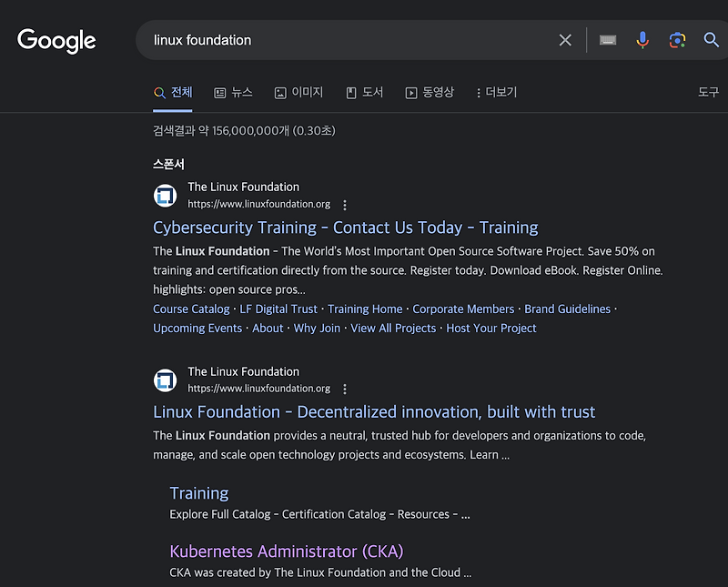728x587 pixels.
Task: Start voice search with microphone icon
Action: [642, 40]
